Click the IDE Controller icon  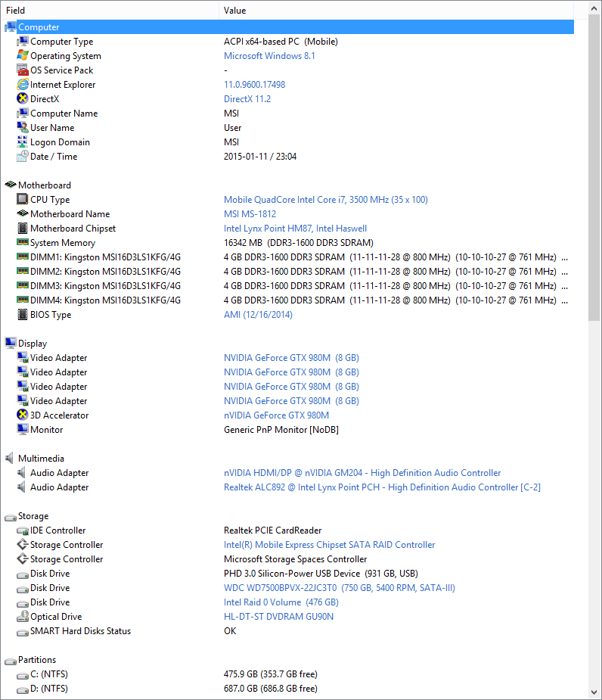point(23,530)
